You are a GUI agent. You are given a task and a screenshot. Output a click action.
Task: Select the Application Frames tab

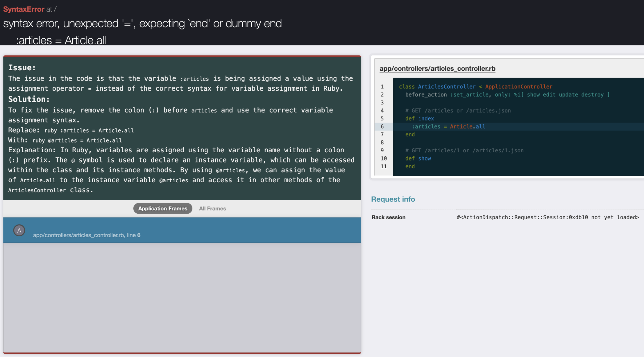point(163,208)
